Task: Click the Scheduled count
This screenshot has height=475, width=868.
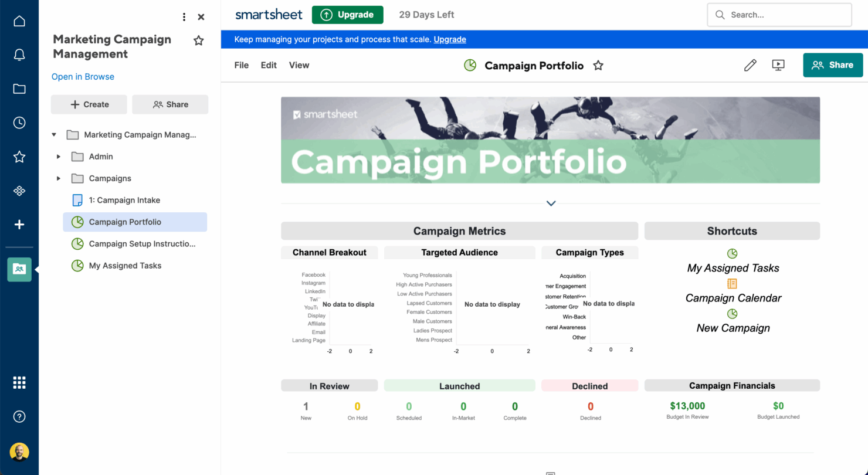Action: tap(409, 406)
